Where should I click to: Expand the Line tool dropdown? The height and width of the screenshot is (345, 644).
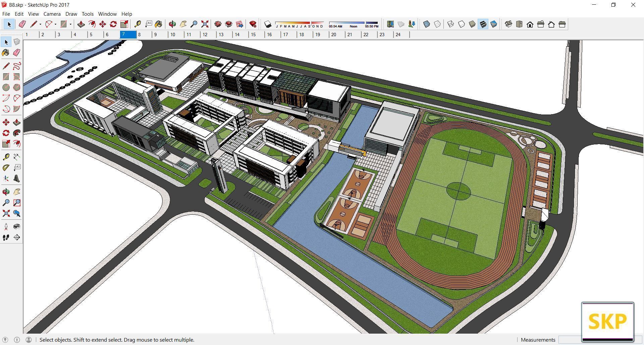pos(40,24)
